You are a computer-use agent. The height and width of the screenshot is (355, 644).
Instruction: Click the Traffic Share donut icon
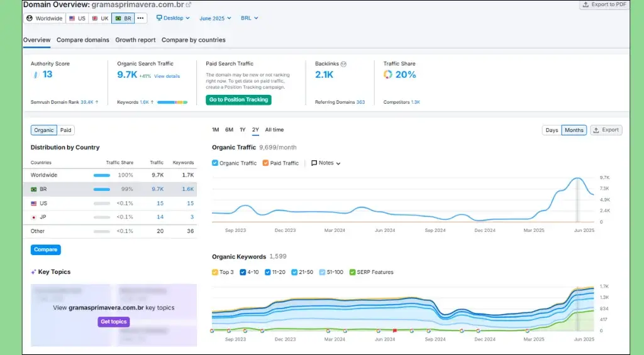click(x=387, y=74)
